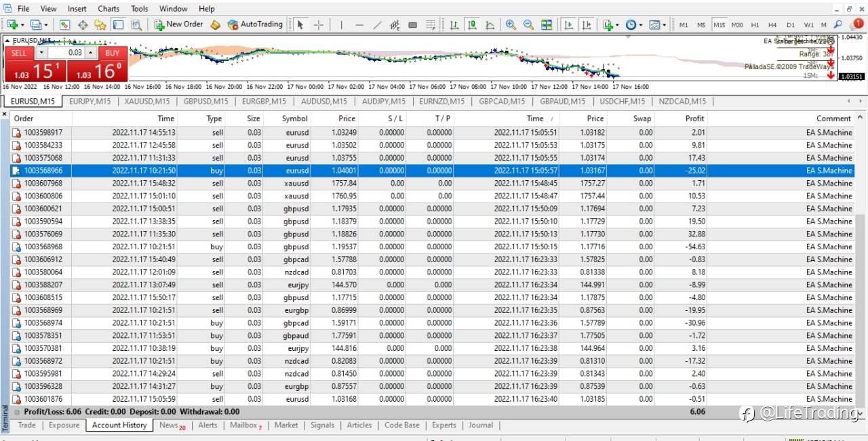Click the Profit column header
This screenshot has width=868, height=441.
coord(694,119)
